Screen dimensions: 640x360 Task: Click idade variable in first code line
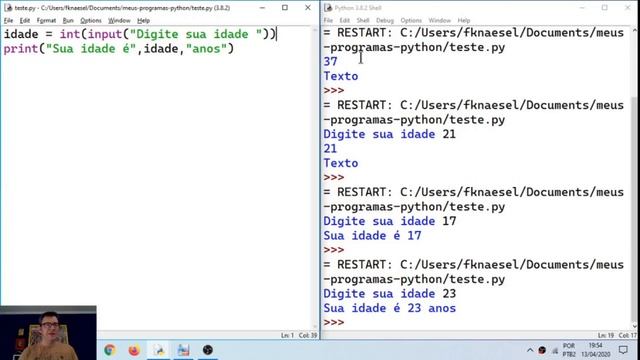click(21, 34)
